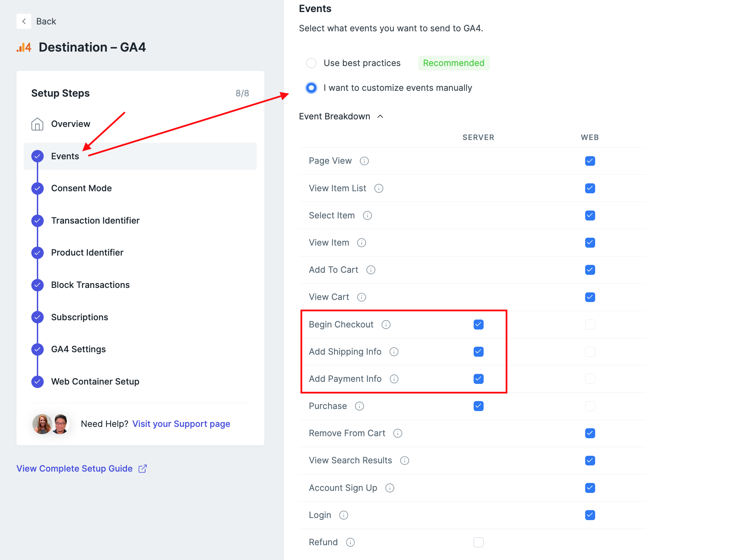738x560 pixels.
Task: Click info icon next to Purchase
Action: click(359, 406)
